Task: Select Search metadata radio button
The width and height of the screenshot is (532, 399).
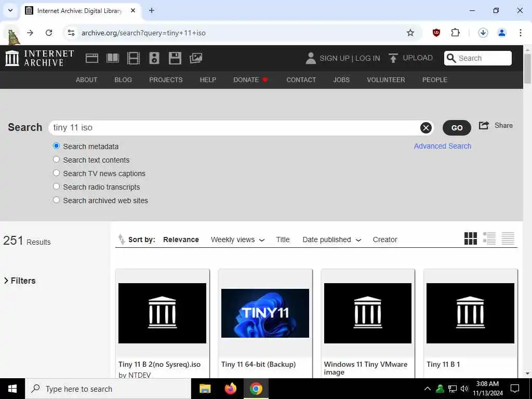Action: click(56, 146)
